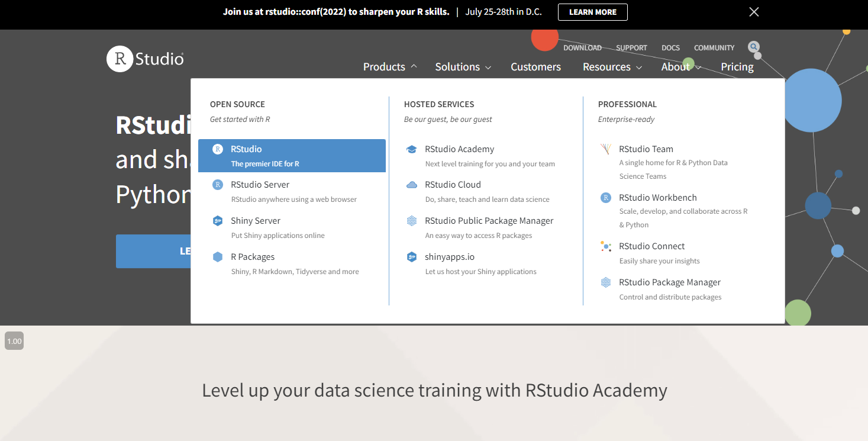Open the About menu label

pyautogui.click(x=676, y=67)
